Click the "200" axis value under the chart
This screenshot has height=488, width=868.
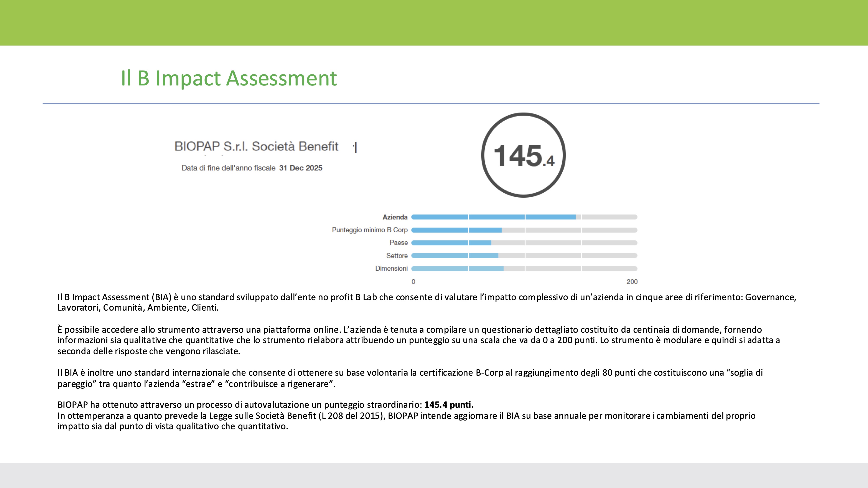[x=632, y=282]
